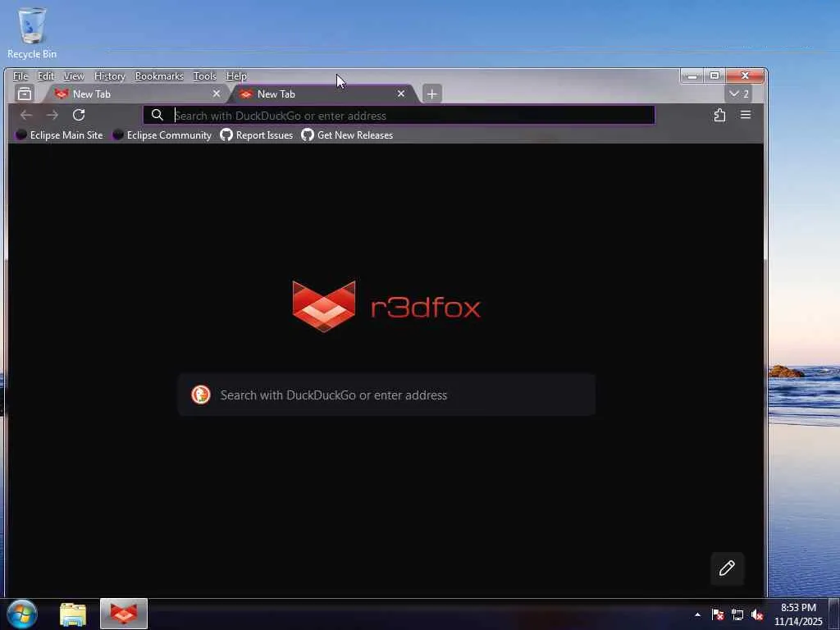
Task: Switch to the first New Tab
Action: point(137,94)
